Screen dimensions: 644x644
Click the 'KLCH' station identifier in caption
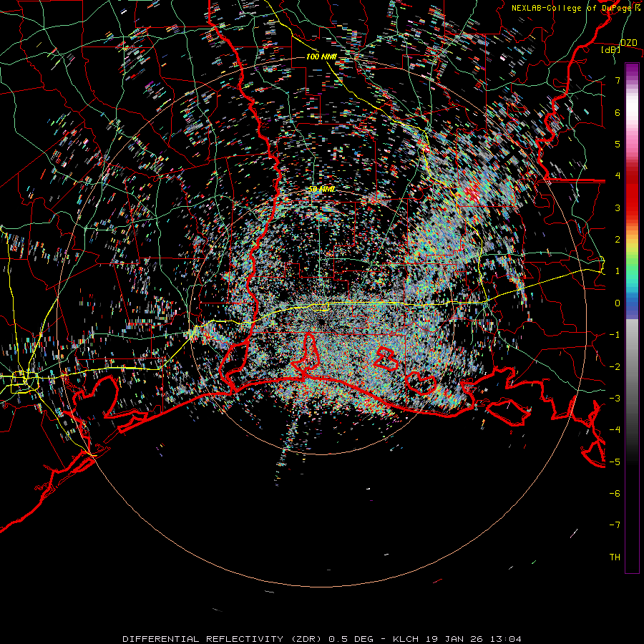point(406,639)
